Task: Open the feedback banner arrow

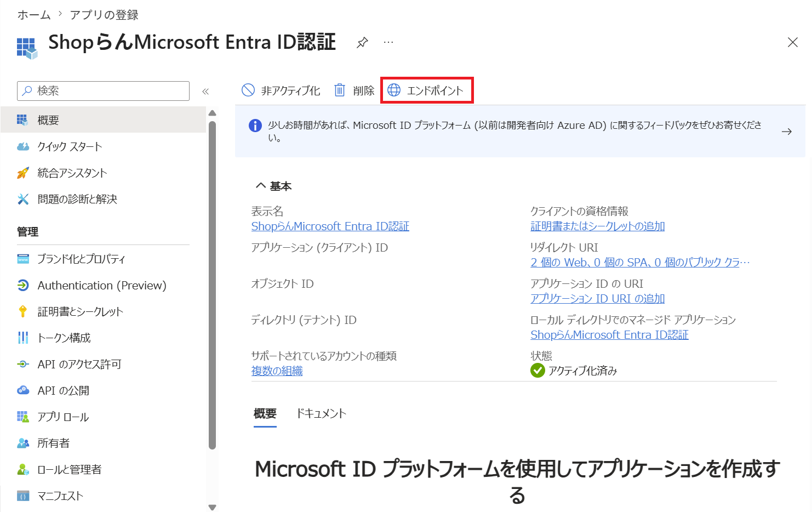Action: coord(787,132)
